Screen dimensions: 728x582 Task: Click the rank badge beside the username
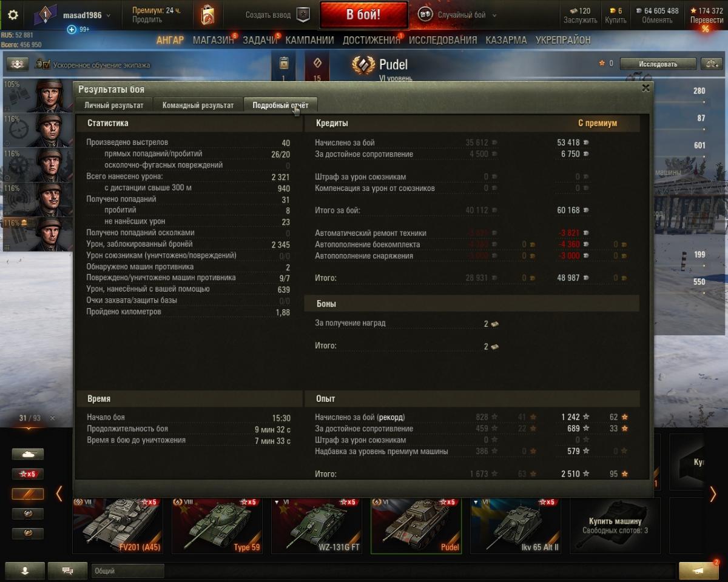(x=44, y=15)
